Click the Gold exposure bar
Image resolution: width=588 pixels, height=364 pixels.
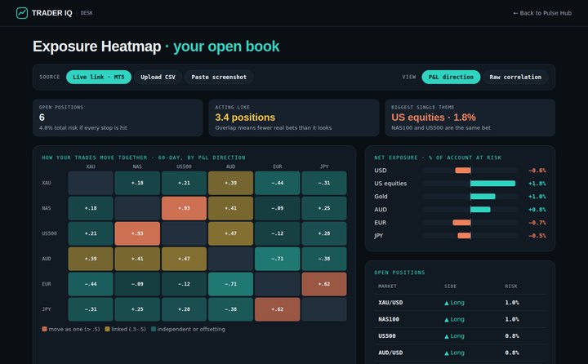483,197
